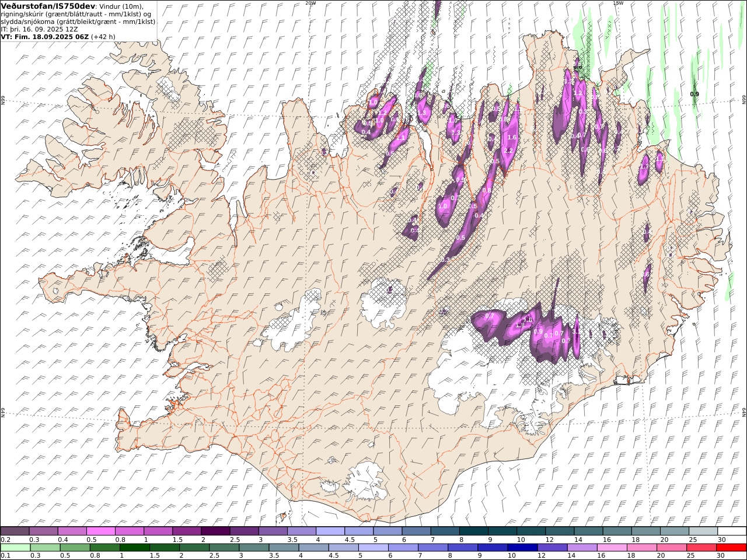Select the lilac 14–16 swatch in lower legend row
The image size is (747, 560).
point(582,548)
